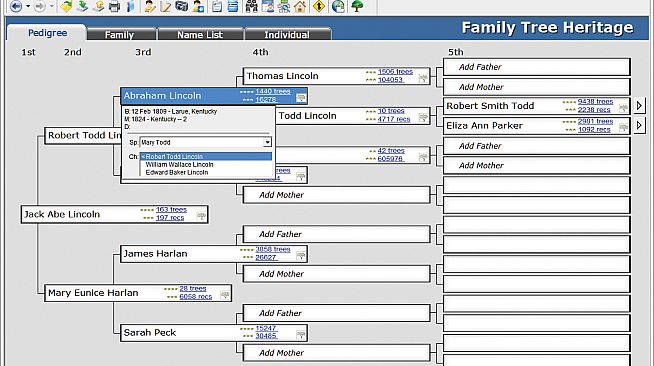Image resolution: width=654 pixels, height=366 pixels.
Task: Go forward with the forward arrow
Action: 40,6
